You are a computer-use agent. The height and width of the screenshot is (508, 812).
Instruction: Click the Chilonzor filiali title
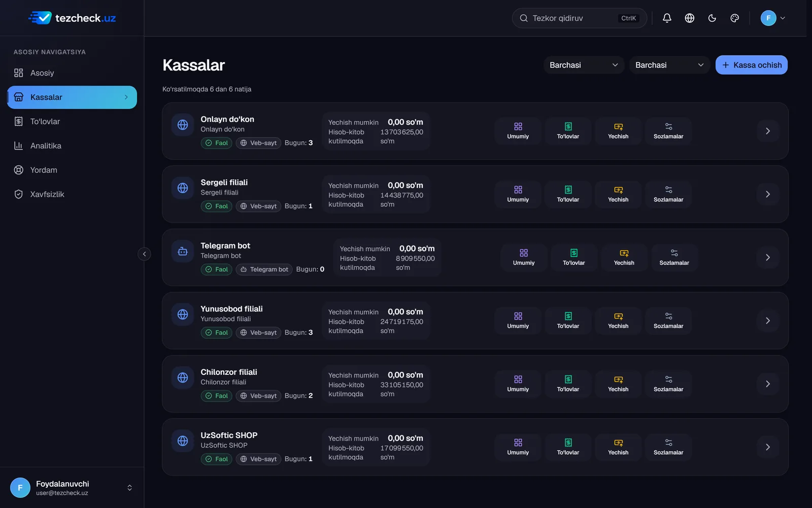click(x=229, y=372)
